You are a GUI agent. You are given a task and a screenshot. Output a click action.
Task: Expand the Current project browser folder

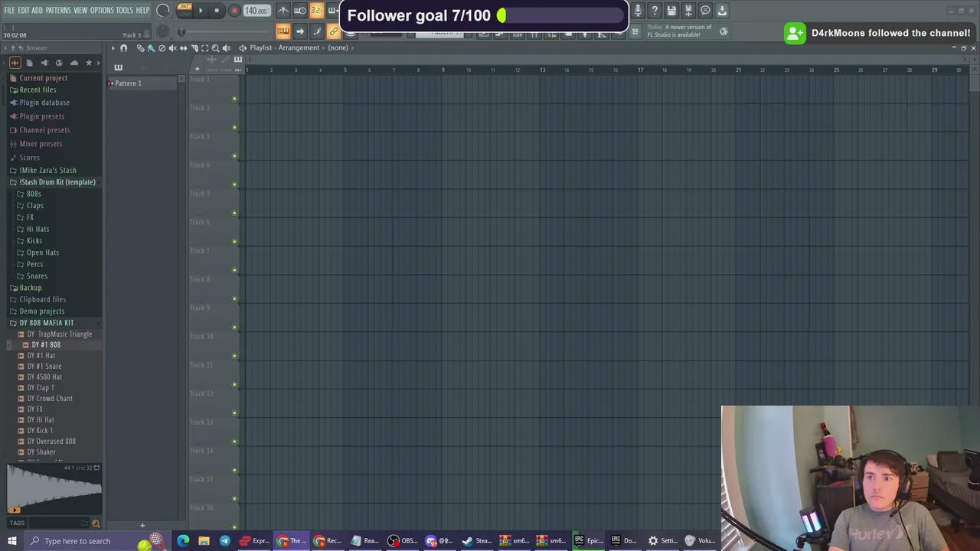(x=43, y=78)
